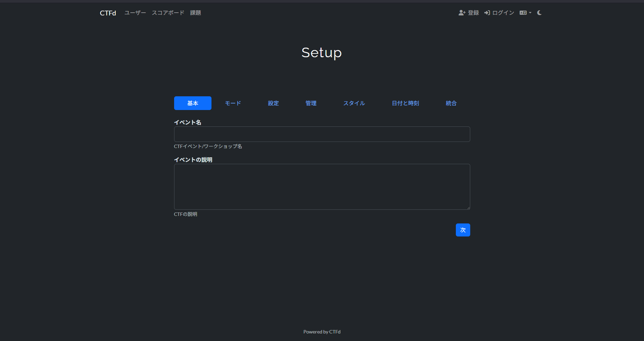Open the スタイル tab
Image resolution: width=644 pixels, height=341 pixels.
(x=354, y=103)
